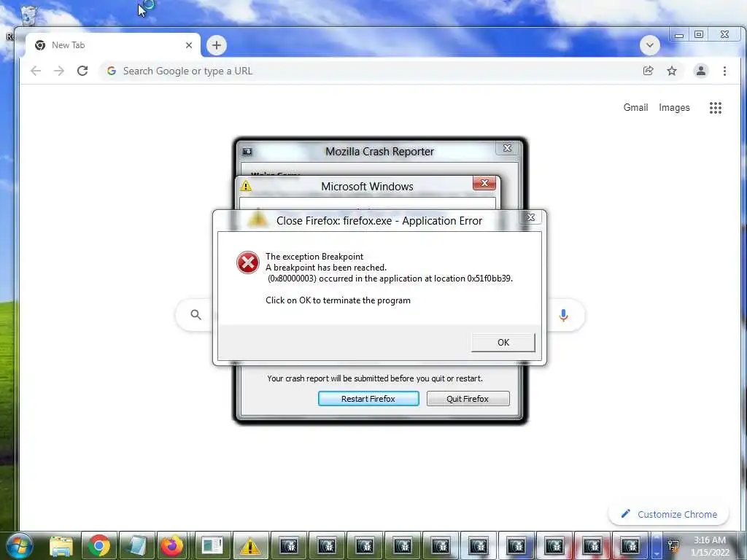
Task: Close the firefox.exe Application Error dialog
Action: click(530, 217)
